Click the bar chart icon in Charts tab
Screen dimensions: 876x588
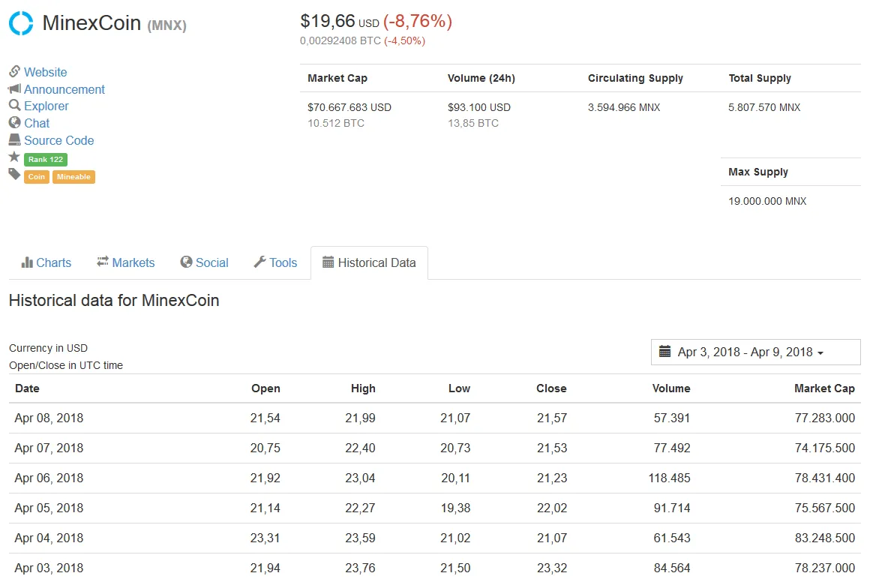pos(27,262)
